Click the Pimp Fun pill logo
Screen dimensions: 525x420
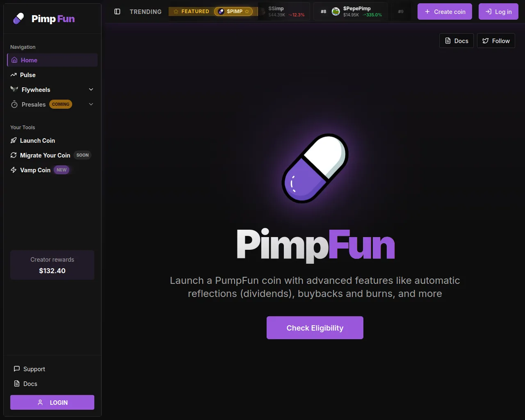point(18,18)
